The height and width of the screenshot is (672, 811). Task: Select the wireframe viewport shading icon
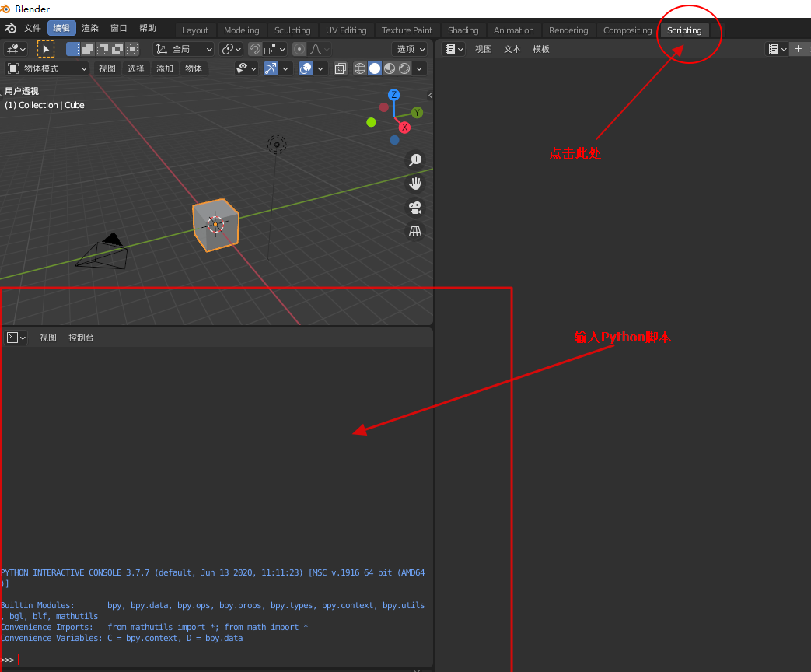(362, 68)
